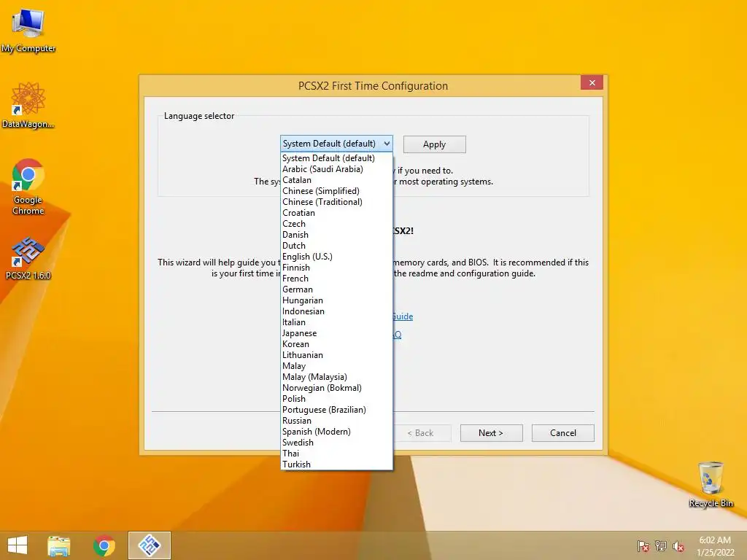Open the Windows Start button

(18, 545)
